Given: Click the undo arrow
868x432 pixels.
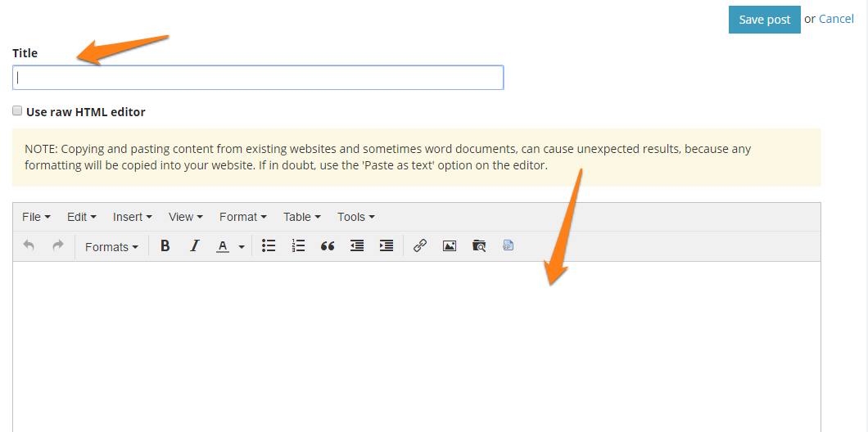Looking at the screenshot, I should (29, 245).
